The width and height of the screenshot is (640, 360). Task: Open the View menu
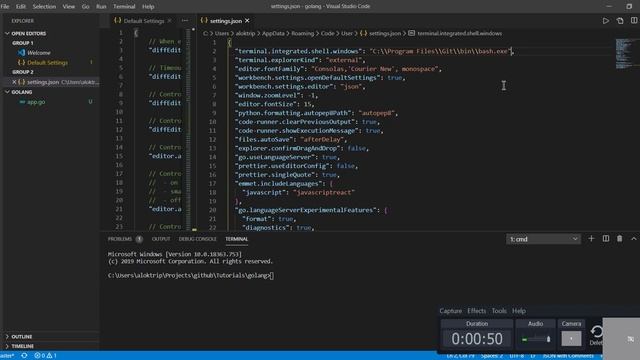[69, 7]
